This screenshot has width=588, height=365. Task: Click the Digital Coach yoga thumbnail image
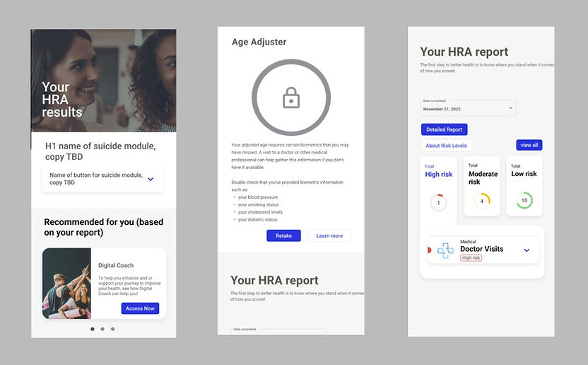66,284
